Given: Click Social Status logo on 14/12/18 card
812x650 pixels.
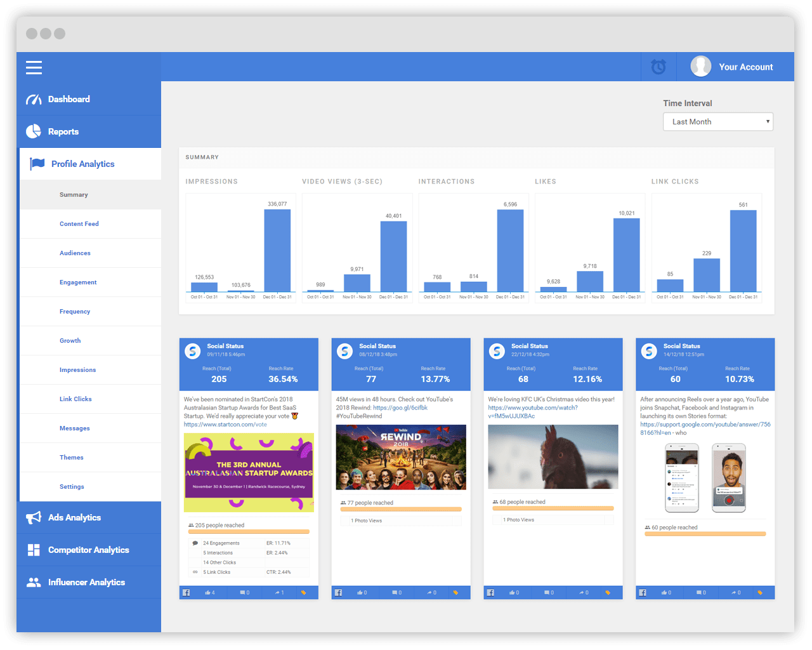Looking at the screenshot, I should coord(649,350).
